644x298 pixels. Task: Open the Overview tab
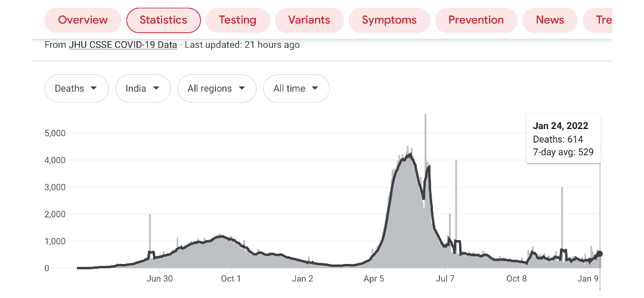click(83, 20)
